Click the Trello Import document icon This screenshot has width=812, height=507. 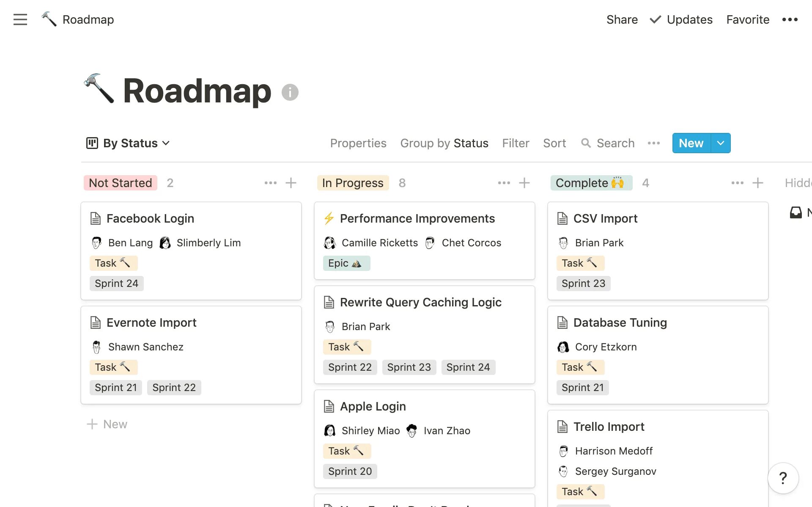(563, 427)
